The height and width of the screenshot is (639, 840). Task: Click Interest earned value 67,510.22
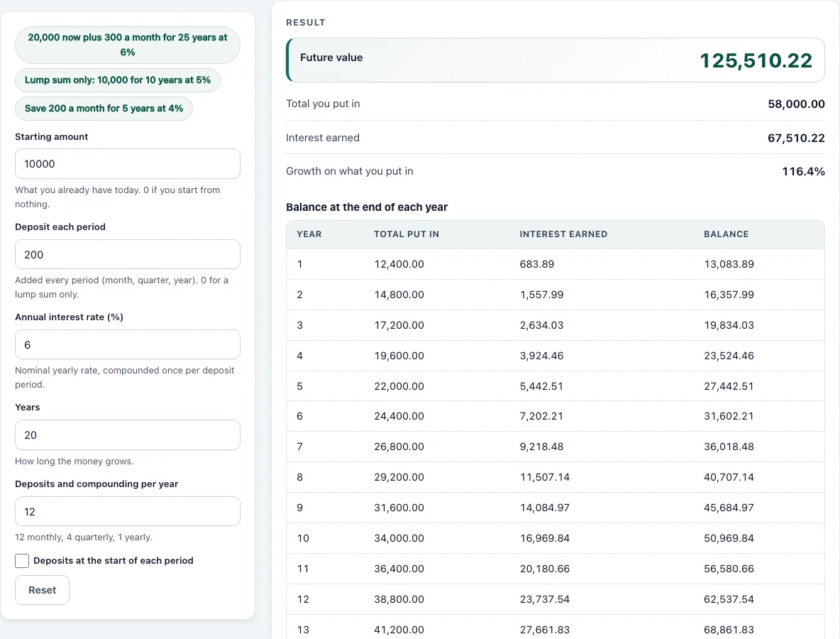click(796, 138)
